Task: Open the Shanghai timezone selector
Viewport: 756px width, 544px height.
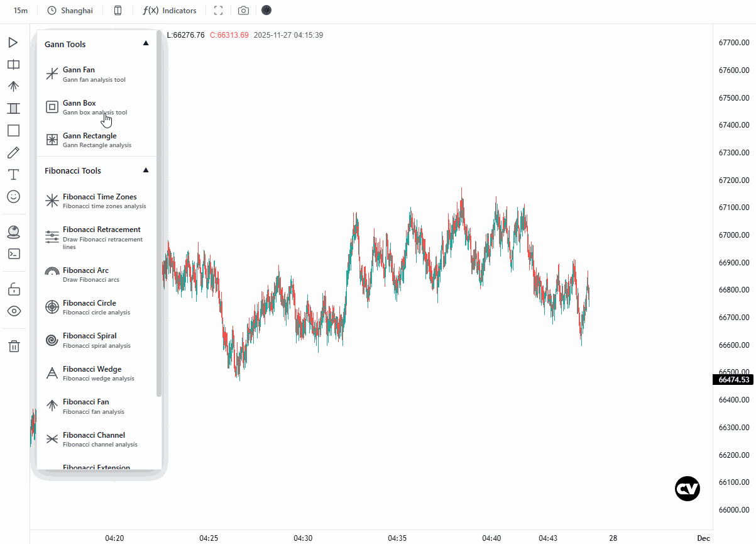Action: [x=70, y=11]
